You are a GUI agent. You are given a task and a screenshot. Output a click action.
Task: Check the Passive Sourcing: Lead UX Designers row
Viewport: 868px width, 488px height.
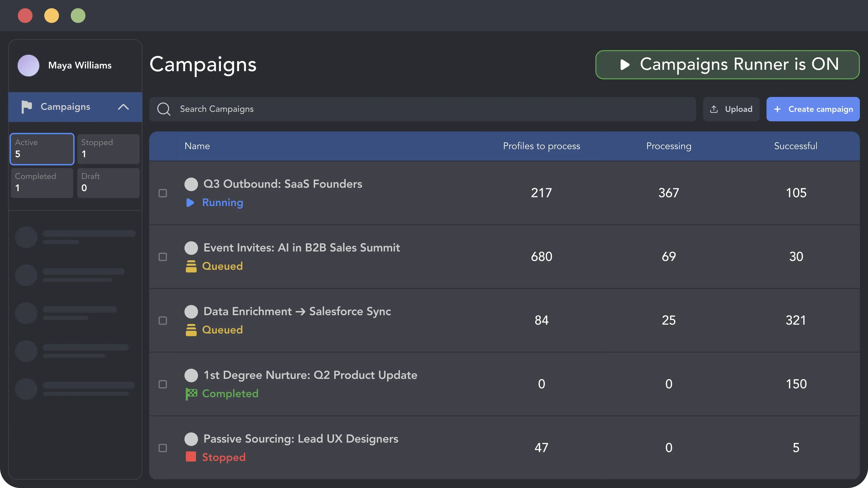coord(163,448)
